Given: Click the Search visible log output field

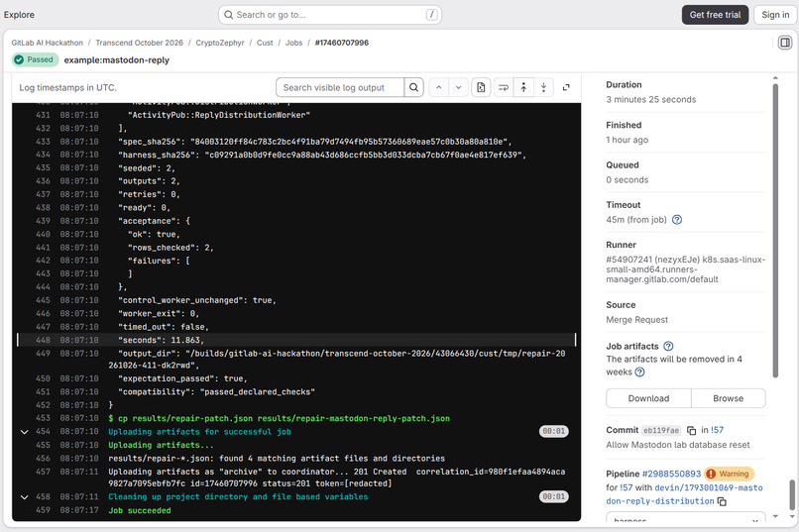Looking at the screenshot, I should pos(340,87).
